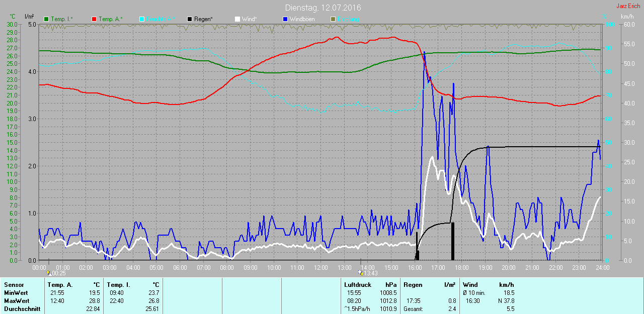644x314 pixels.
Task: Click the 13:43 marker icon below the time axis
Action: tap(360, 273)
